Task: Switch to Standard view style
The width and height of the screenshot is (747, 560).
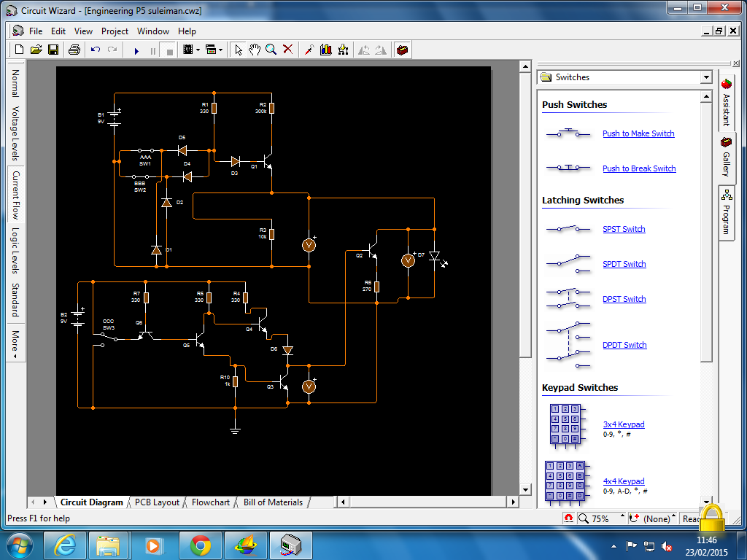Action: point(15,300)
